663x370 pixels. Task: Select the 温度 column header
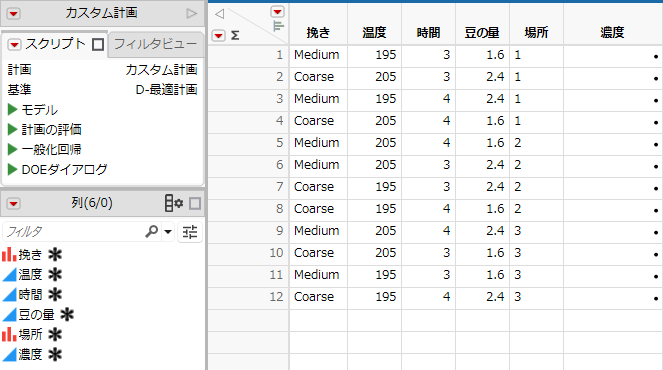pos(374,33)
